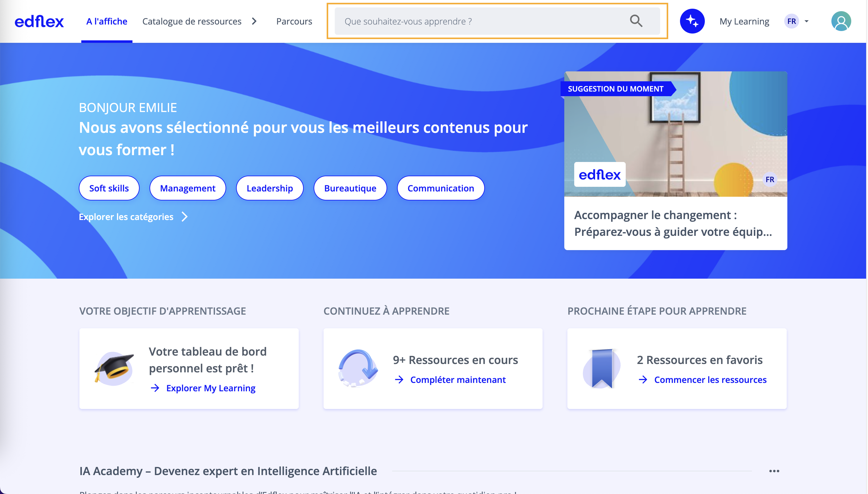This screenshot has height=494, width=868.
Task: Open the suggestion card ladder image
Action: pyautogui.click(x=675, y=134)
